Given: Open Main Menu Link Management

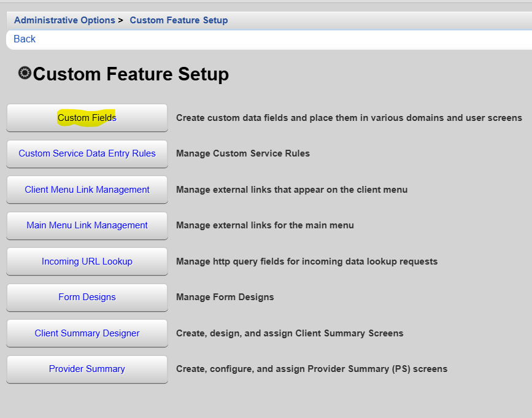Looking at the screenshot, I should tap(87, 225).
